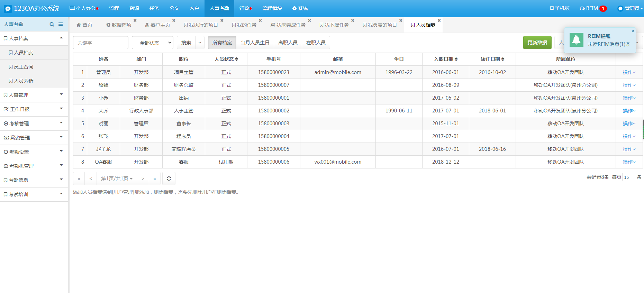Click the 关键字 search input field
This screenshot has height=293, width=644.
click(100, 43)
